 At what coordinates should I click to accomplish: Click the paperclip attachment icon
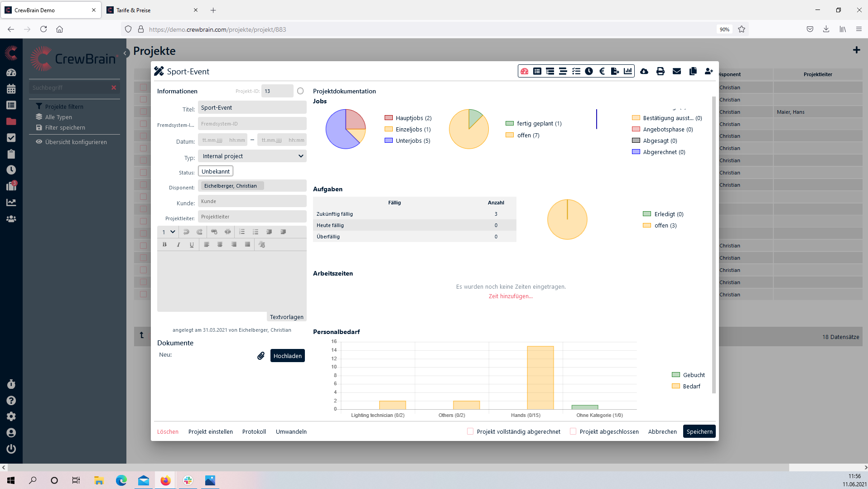(x=261, y=356)
